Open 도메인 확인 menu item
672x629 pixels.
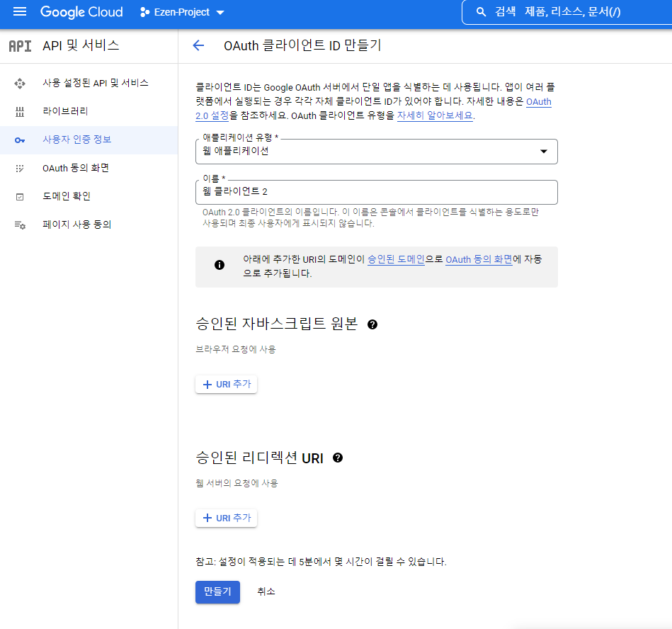click(89, 196)
